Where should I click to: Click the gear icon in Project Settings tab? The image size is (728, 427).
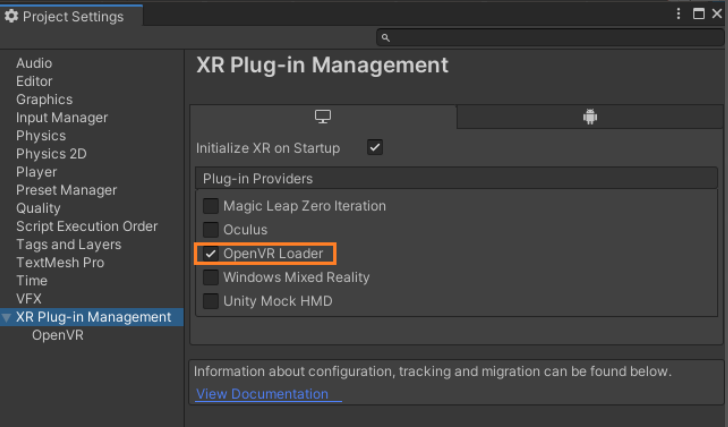coord(12,16)
